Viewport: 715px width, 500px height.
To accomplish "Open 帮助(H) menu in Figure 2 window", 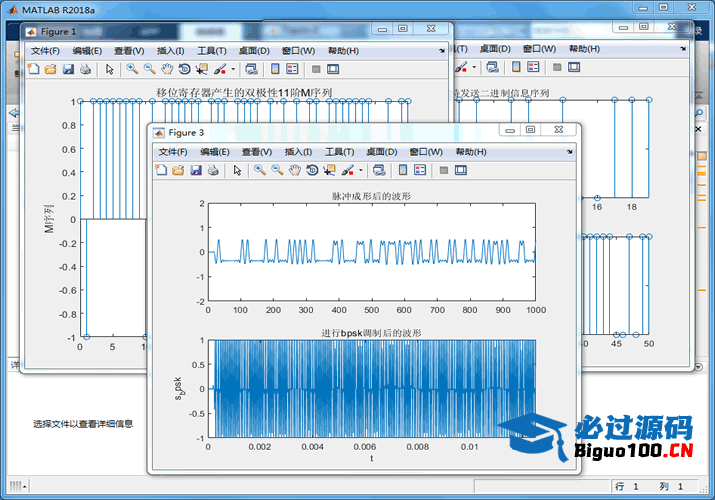I will (x=584, y=49).
